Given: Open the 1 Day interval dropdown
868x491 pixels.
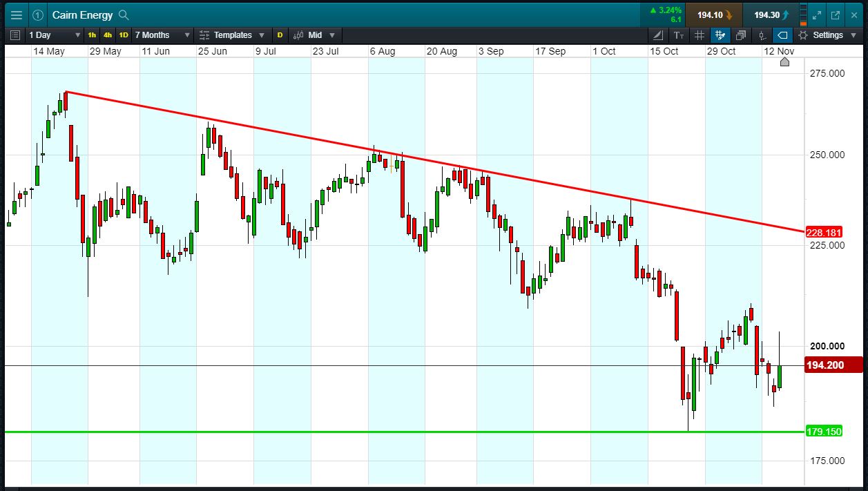Looking at the screenshot, I should 52,35.
